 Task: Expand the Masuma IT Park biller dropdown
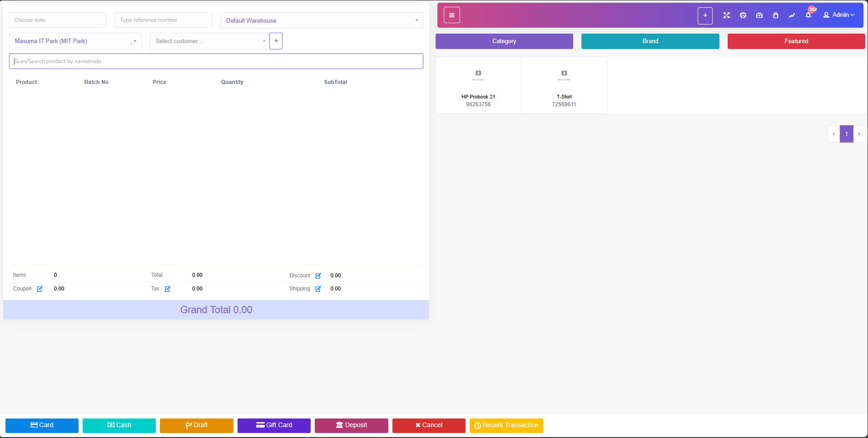75,41
